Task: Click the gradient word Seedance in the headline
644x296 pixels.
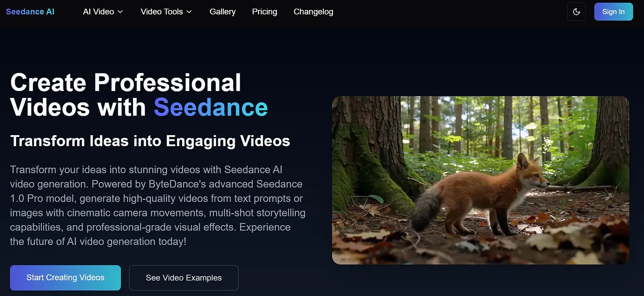Action: pos(211,107)
